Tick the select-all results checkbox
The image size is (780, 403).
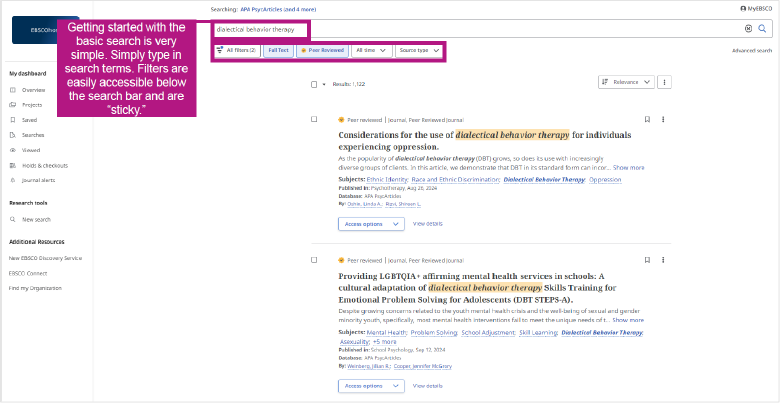[314, 85]
